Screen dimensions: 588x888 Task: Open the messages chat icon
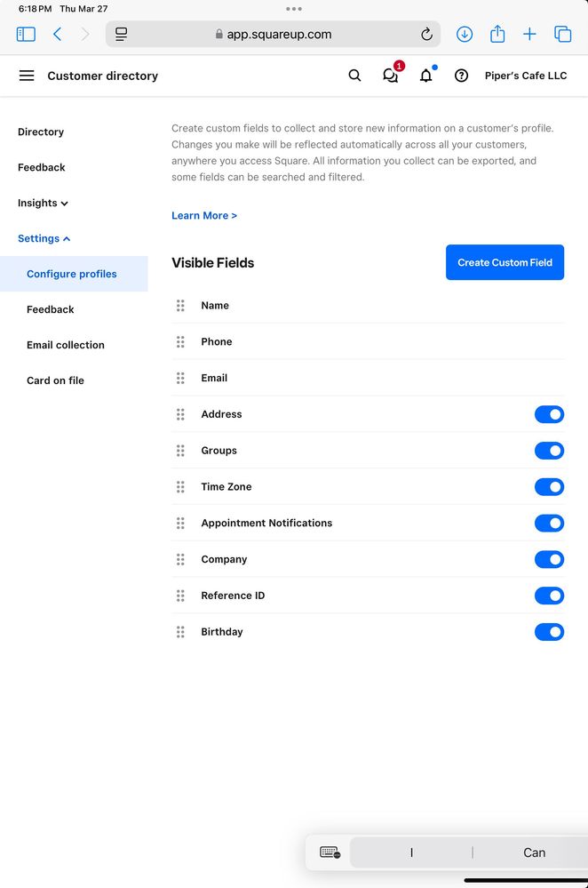pos(390,76)
